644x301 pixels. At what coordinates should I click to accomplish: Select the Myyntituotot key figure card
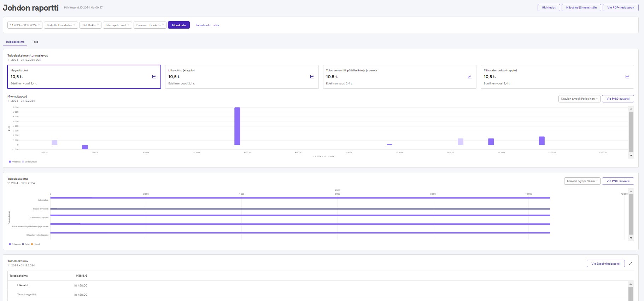pos(84,77)
